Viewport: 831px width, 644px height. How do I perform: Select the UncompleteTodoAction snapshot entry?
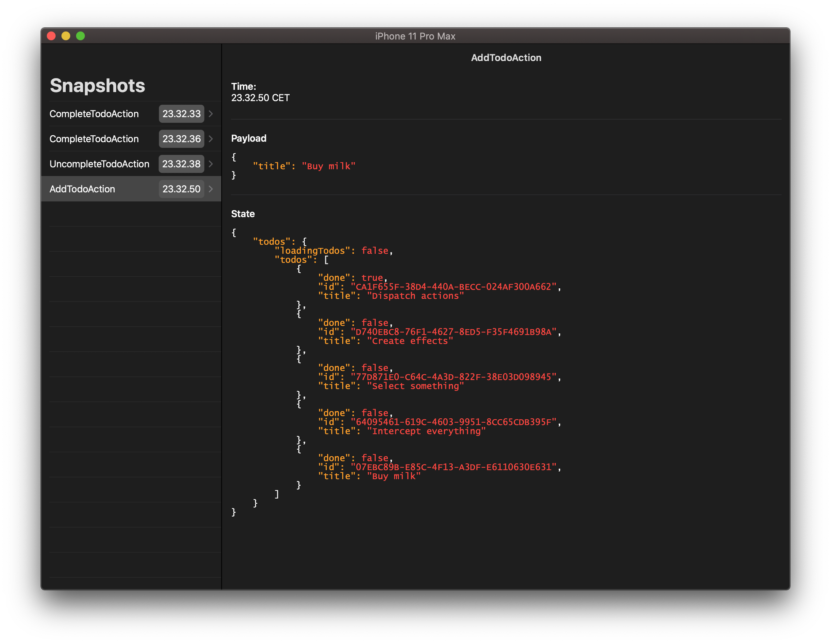tap(99, 164)
